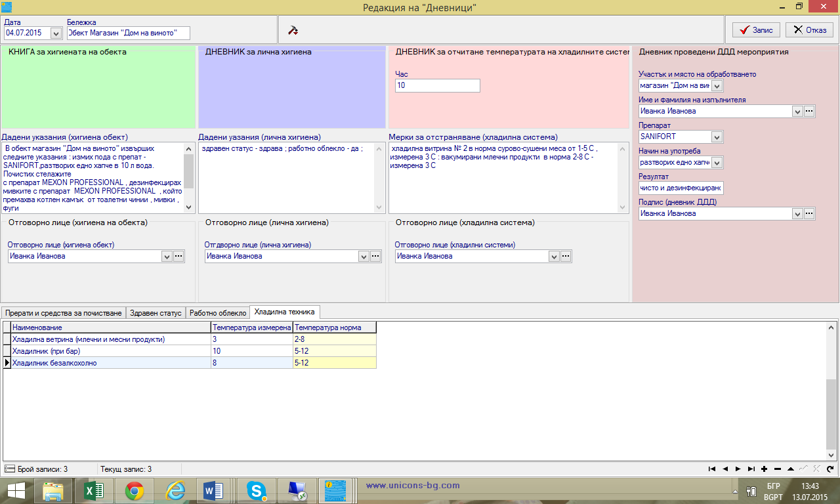Delete current record with minus icon
This screenshot has height=504, width=840.
pyautogui.click(x=778, y=469)
